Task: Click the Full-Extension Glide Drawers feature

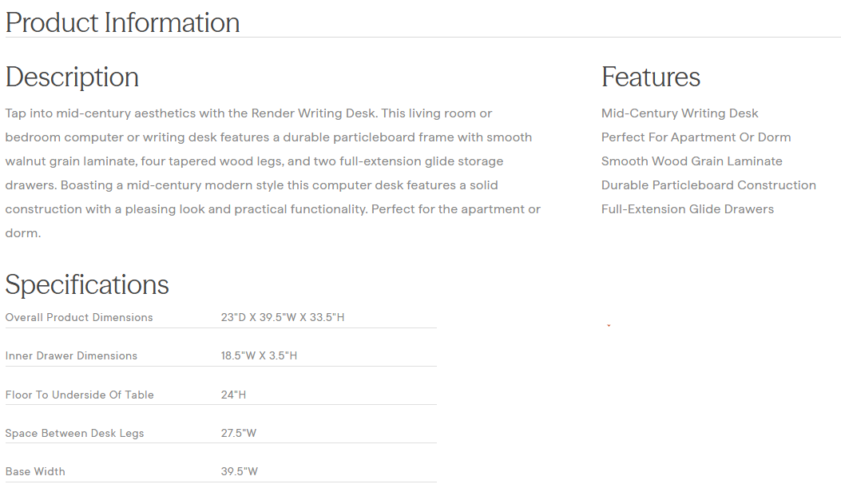Action: [687, 209]
